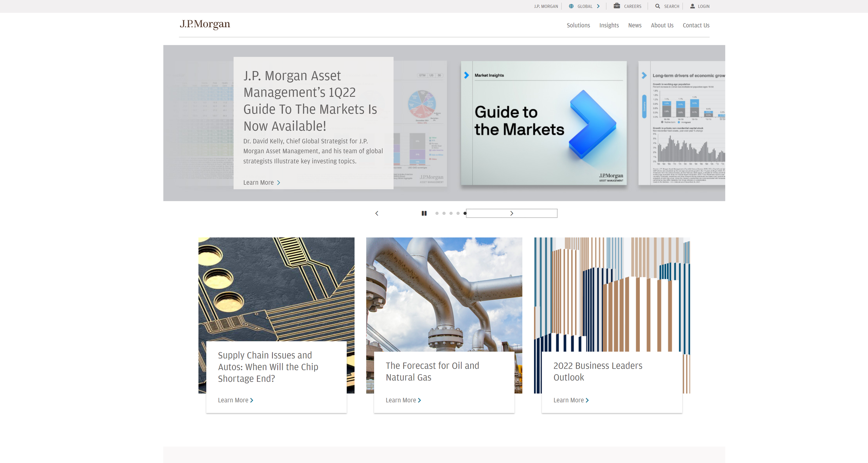
Task: Open the 2022 Business Leaders Outlook title
Action: pyautogui.click(x=598, y=371)
